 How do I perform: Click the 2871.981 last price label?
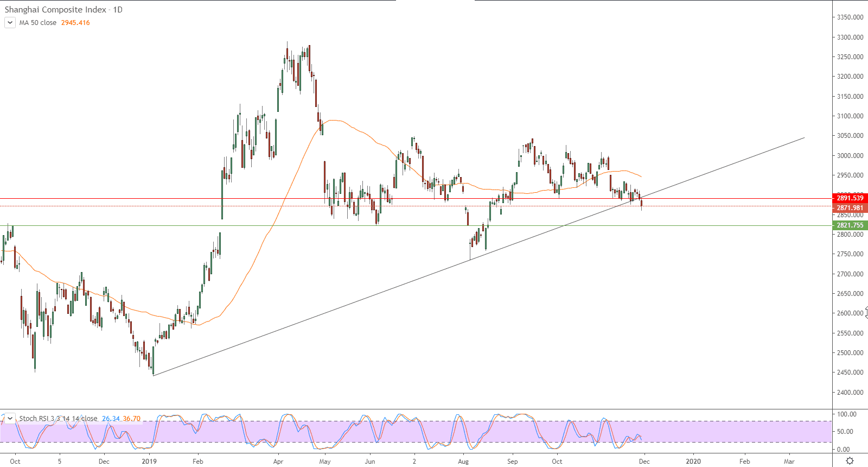850,208
